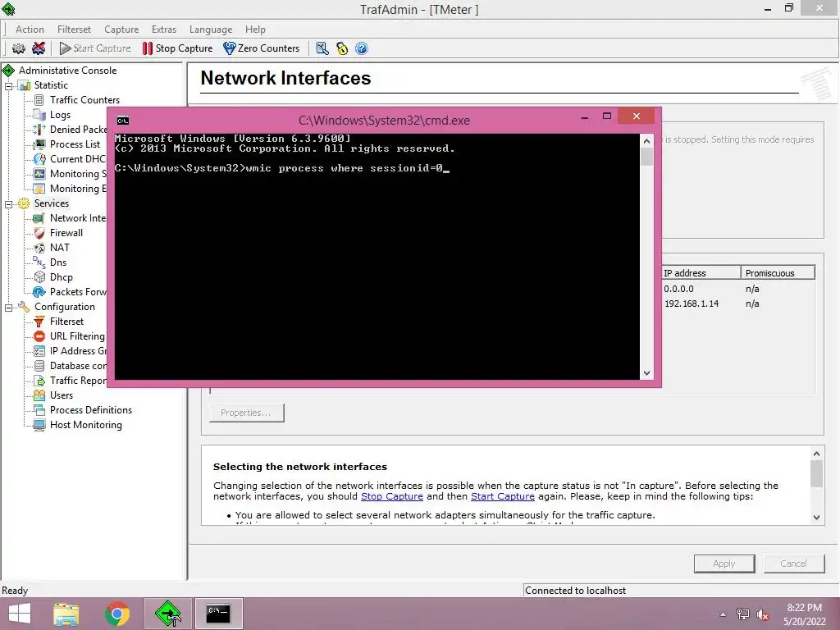Viewport: 840px width, 630px height.
Task: Click the Start Capture toolbar button
Action: [95, 48]
